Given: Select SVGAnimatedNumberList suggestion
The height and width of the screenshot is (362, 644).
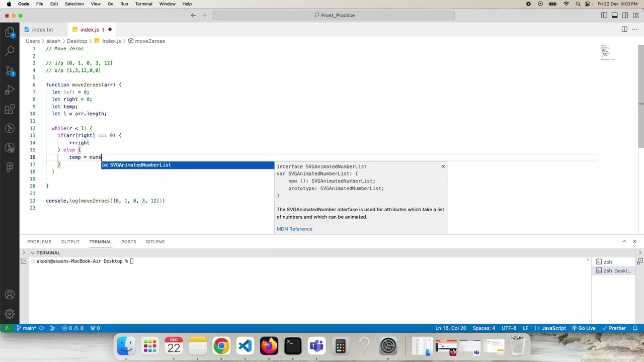Looking at the screenshot, I should point(188,165).
